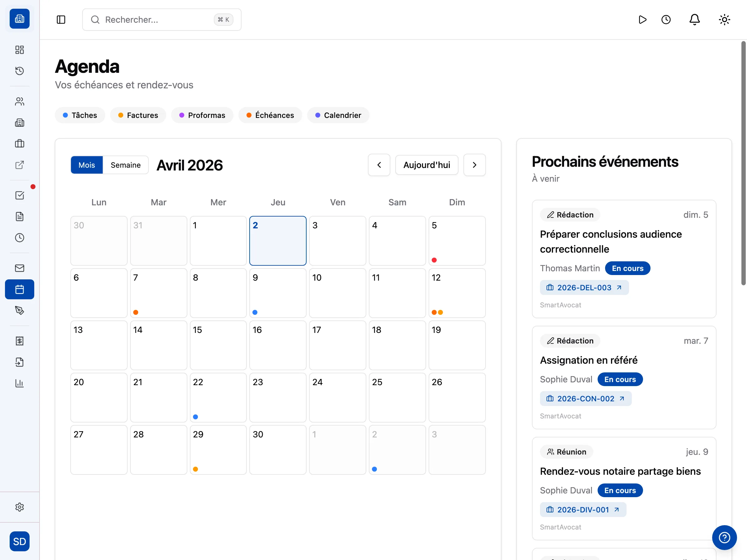Open the briefcase dossiers icon in sidebar

click(x=20, y=143)
